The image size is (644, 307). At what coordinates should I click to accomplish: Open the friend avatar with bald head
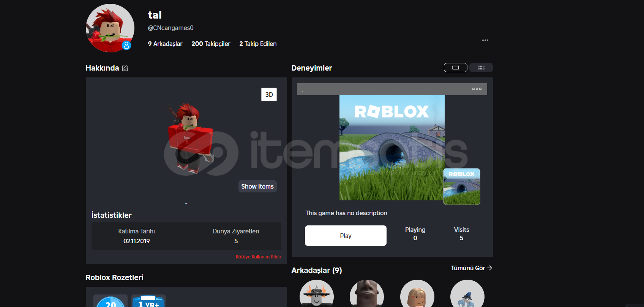pos(367,294)
